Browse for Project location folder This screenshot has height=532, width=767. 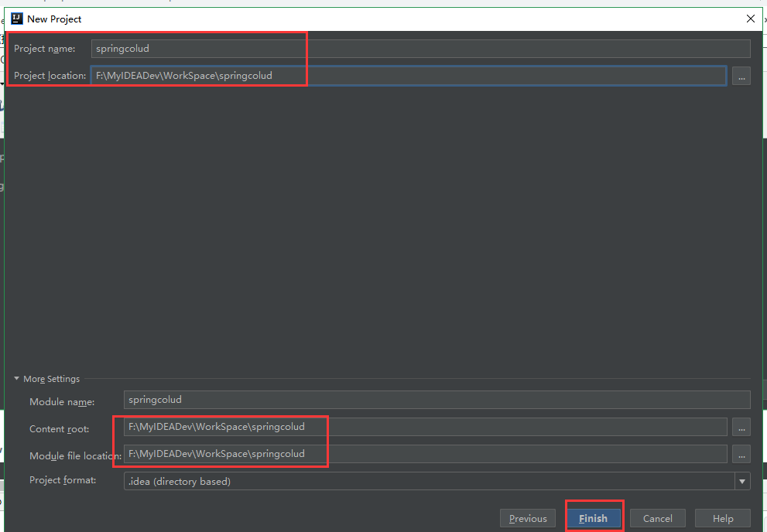tap(741, 77)
